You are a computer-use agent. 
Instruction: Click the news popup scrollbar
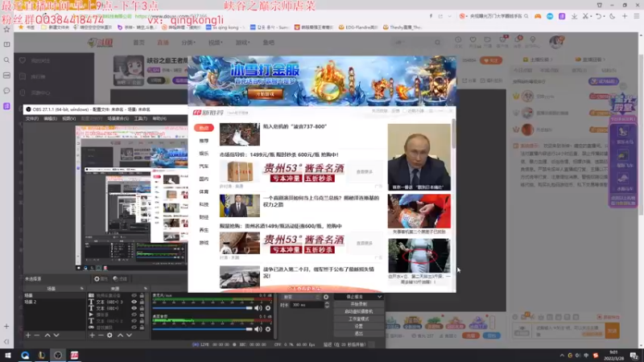pos(453,134)
